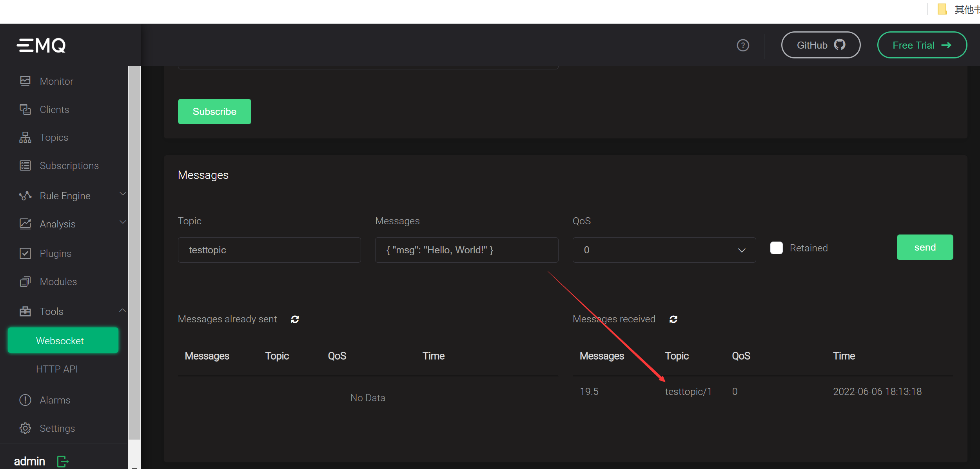This screenshot has height=469, width=980.
Task: Toggle the Retained checkbox
Action: [776, 248]
